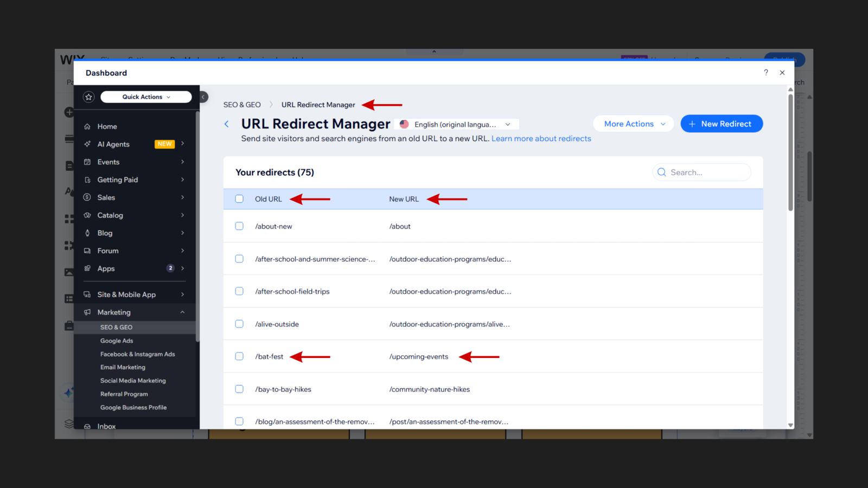Click the Inbox icon at sidebar bottom
This screenshot has width=868, height=488.
click(x=88, y=426)
